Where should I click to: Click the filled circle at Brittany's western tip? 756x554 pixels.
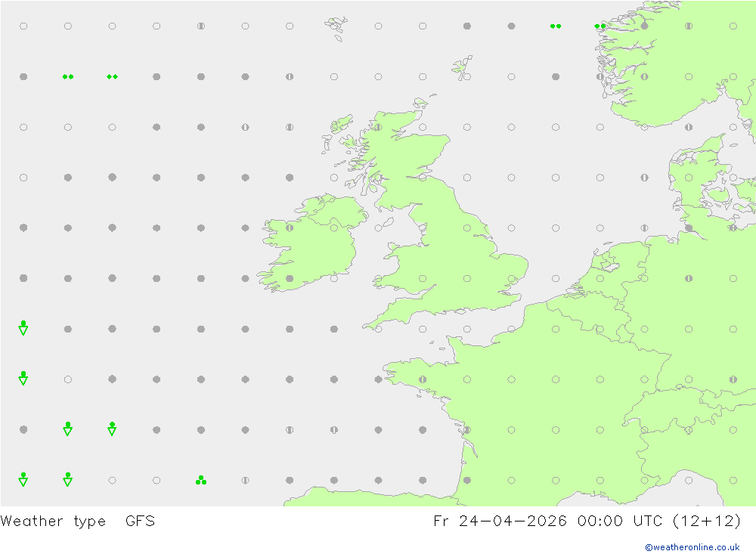[379, 379]
